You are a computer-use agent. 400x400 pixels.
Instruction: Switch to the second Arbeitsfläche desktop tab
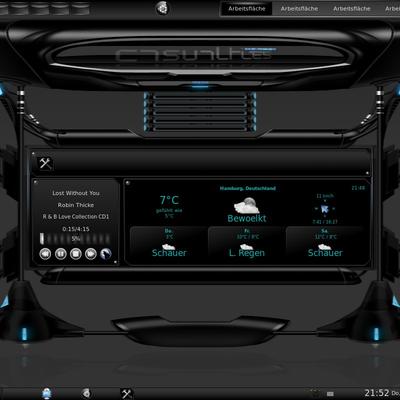pyautogui.click(x=299, y=9)
